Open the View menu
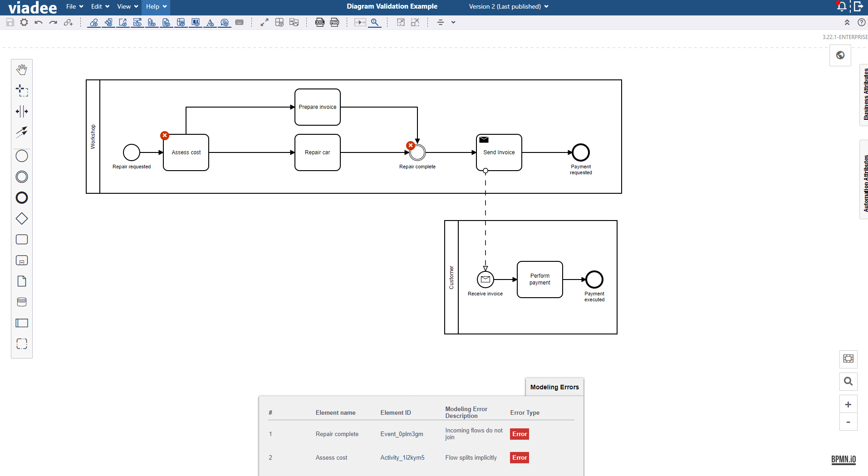This screenshot has height=476, width=868. [x=128, y=6]
